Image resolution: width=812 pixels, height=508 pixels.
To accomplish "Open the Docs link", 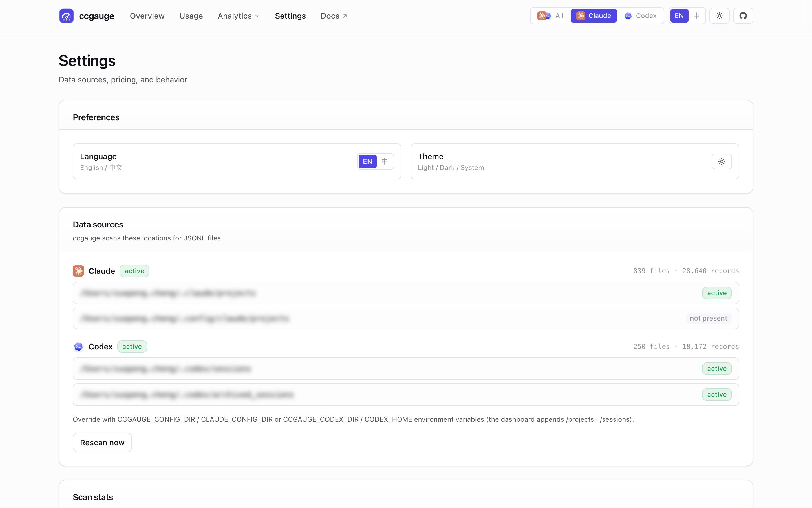I will 334,16.
